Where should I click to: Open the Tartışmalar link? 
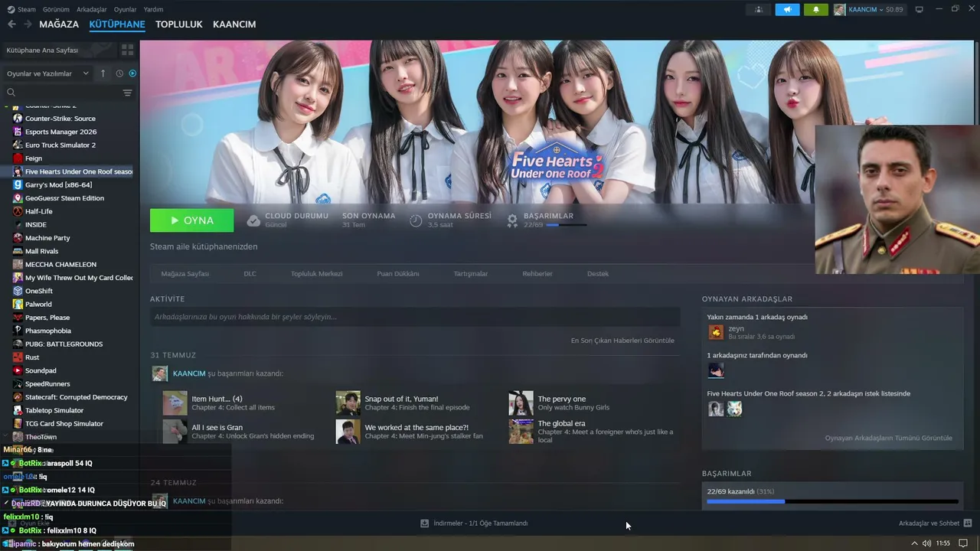pos(471,273)
